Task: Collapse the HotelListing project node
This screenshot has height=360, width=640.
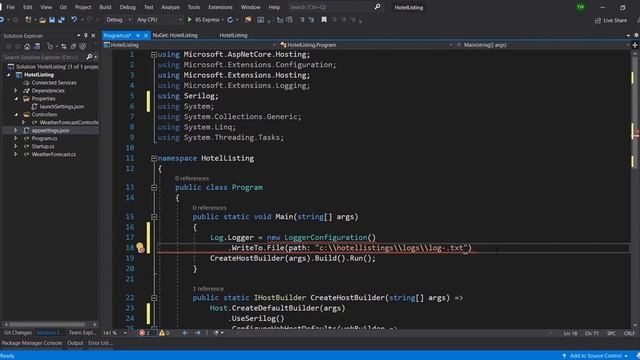Action: [9, 75]
